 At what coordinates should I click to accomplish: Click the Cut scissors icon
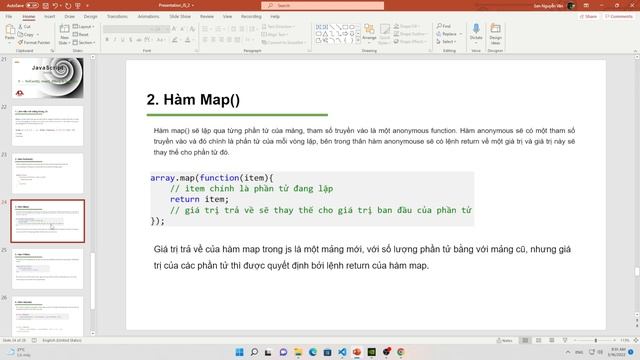(x=21, y=27)
